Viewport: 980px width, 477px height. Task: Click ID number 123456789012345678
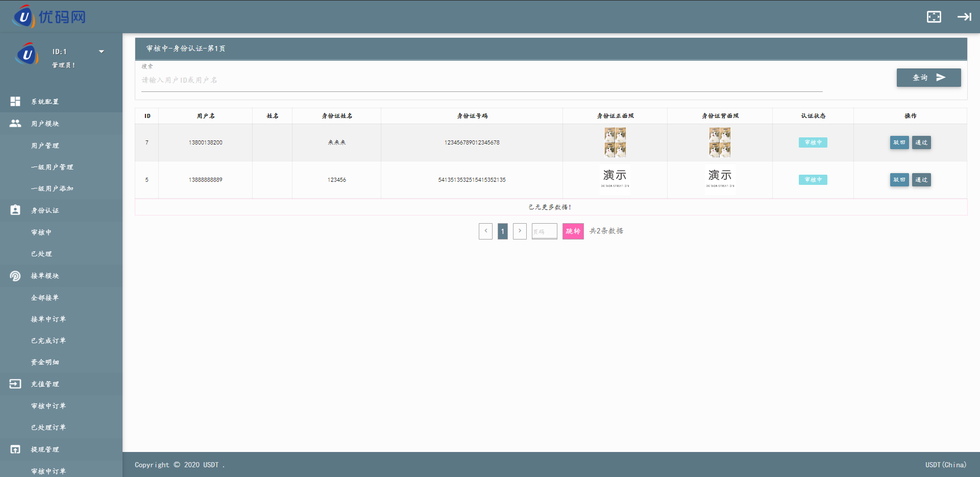pyautogui.click(x=472, y=142)
